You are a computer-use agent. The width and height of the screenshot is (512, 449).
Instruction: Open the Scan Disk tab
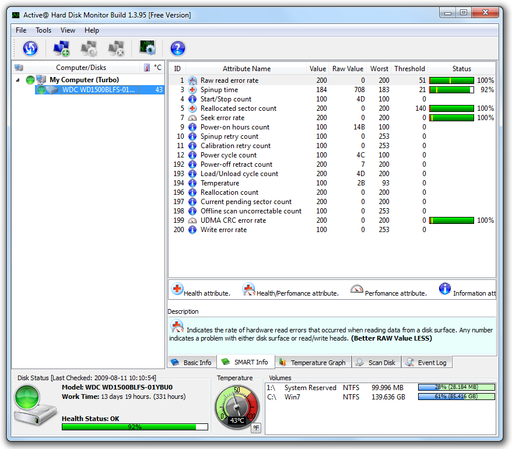(x=376, y=362)
